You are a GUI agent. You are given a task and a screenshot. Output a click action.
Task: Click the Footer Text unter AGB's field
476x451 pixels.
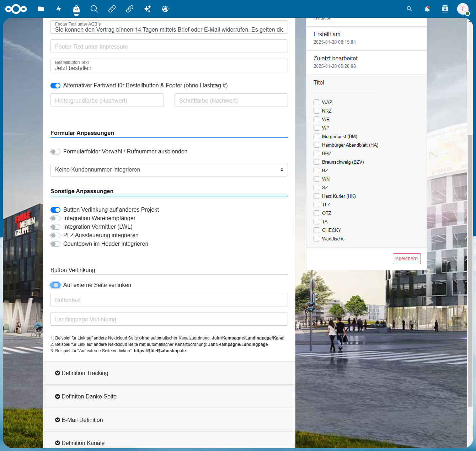(169, 27)
